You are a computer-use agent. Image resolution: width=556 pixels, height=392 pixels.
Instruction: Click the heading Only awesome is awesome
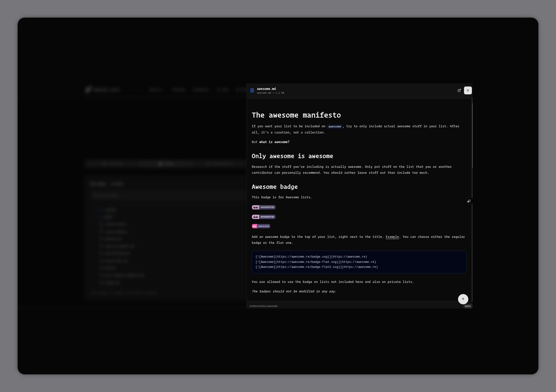pyautogui.click(x=292, y=156)
